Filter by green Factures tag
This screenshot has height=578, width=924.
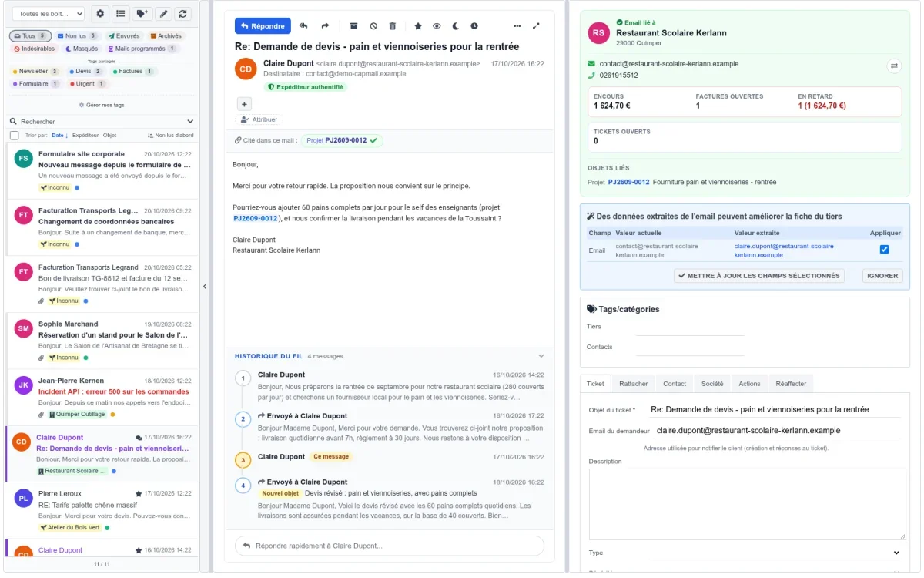tap(133, 72)
